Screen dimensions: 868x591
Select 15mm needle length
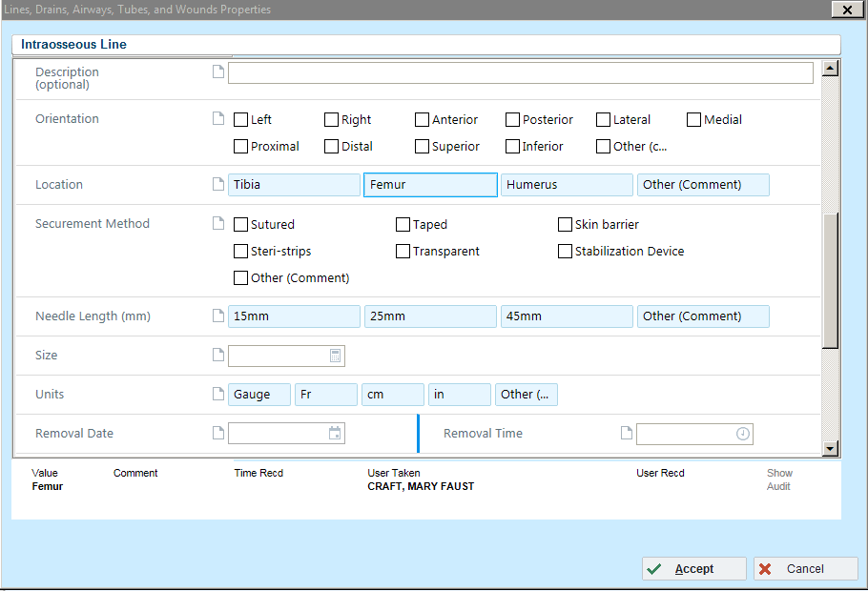(x=294, y=316)
